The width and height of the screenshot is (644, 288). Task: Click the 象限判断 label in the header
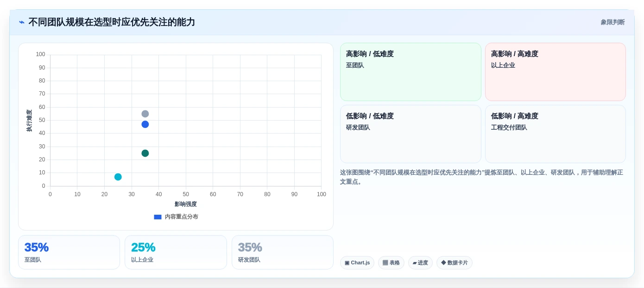point(612,22)
